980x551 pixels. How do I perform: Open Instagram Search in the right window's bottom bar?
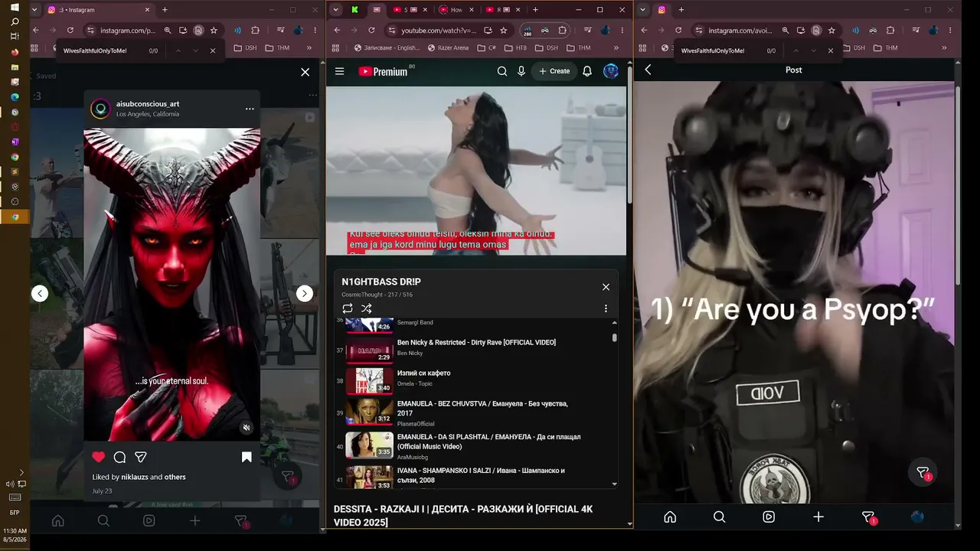pos(720,517)
